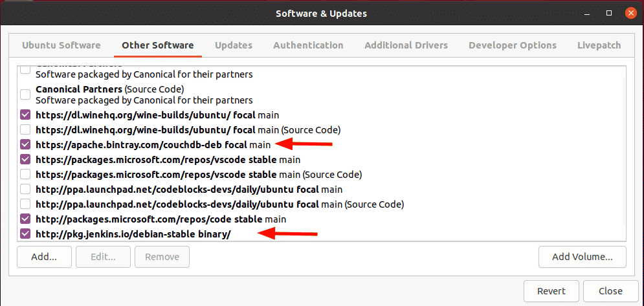The image size is (644, 306).
Task: Disable the apache bintray couchdb-deb repository
Action: tap(25, 144)
